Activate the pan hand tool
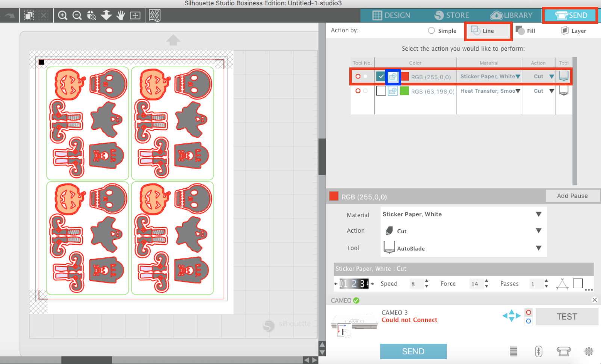The height and width of the screenshot is (364, 601). 121,15
